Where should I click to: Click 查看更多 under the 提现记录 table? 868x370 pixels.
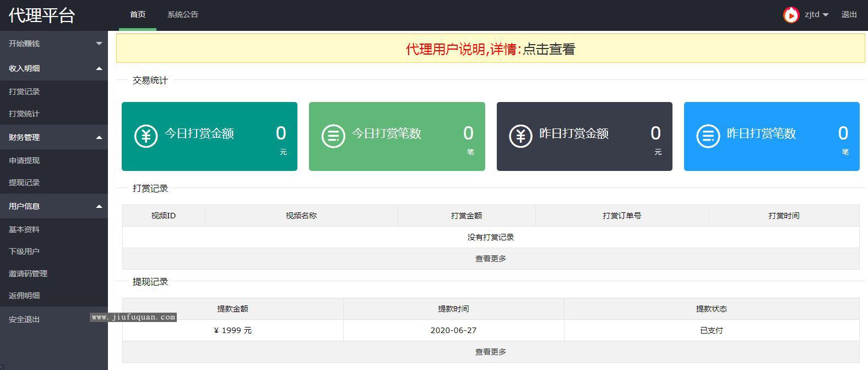pyautogui.click(x=490, y=352)
